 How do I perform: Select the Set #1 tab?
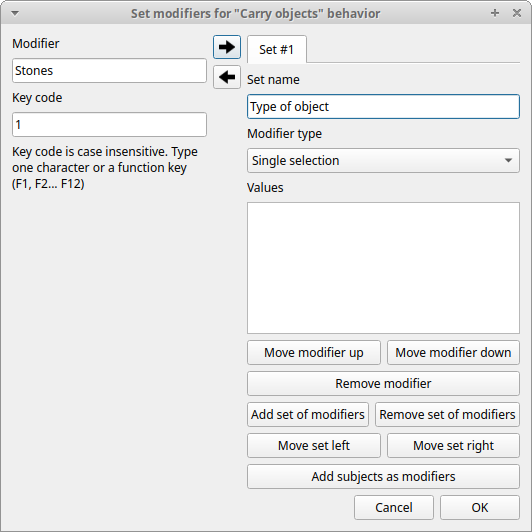[x=277, y=50]
